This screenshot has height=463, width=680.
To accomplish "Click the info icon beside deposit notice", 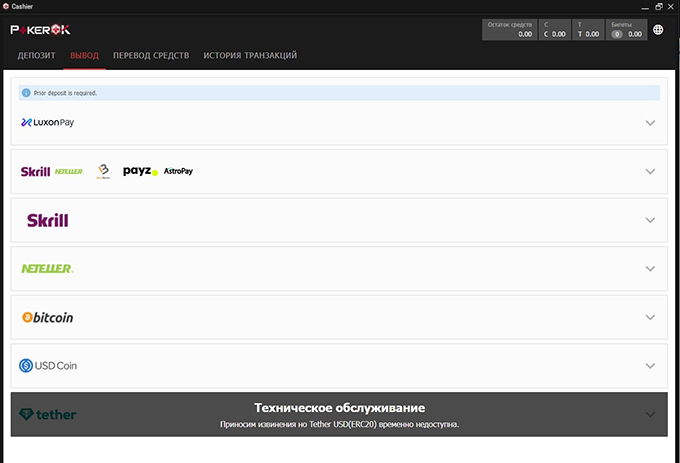I will 27,93.
